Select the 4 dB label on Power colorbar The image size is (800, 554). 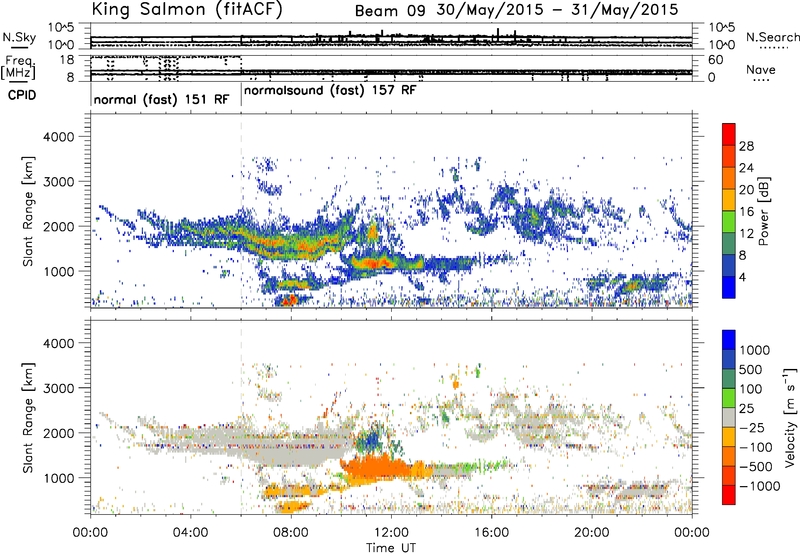click(x=744, y=277)
